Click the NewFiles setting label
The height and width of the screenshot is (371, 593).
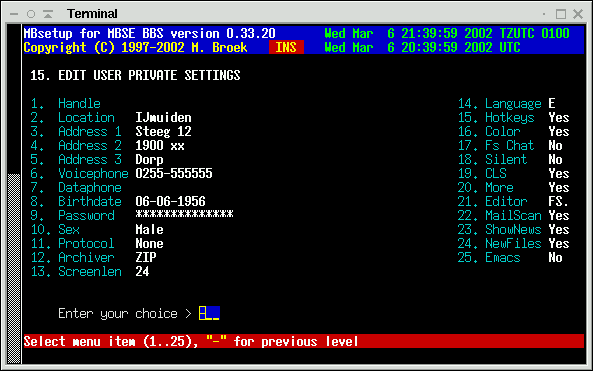click(x=514, y=243)
